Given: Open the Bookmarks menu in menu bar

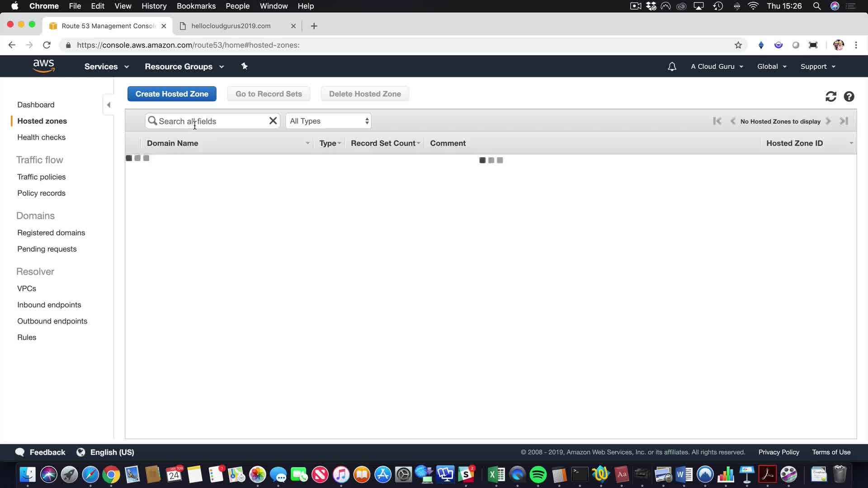Looking at the screenshot, I should (x=196, y=6).
